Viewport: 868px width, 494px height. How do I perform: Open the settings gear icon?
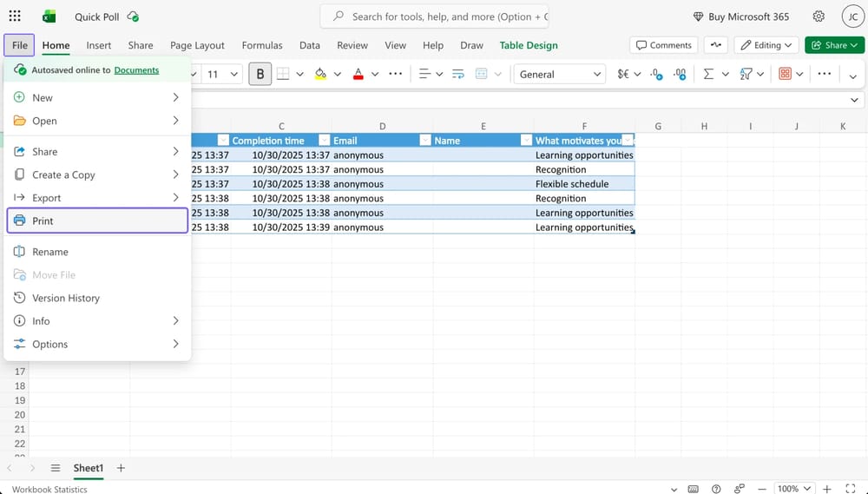pyautogui.click(x=819, y=16)
